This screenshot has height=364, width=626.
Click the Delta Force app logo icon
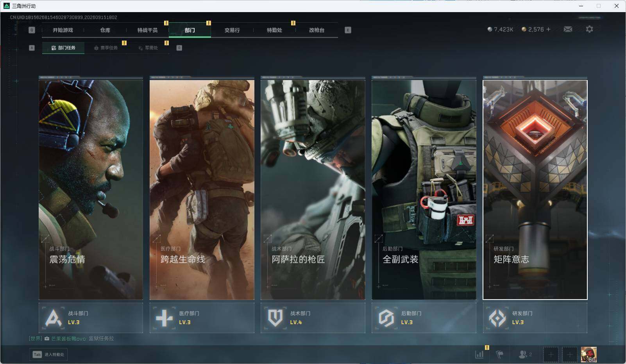click(x=6, y=6)
